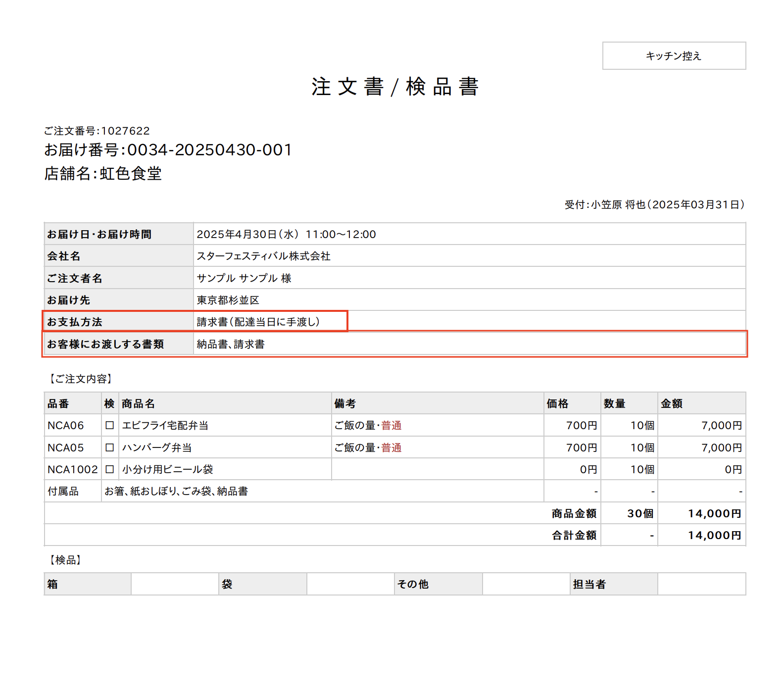Viewport: 784px width, 696px height.
Task: Click the 普通 note in the エビフライ row
Action: (392, 425)
